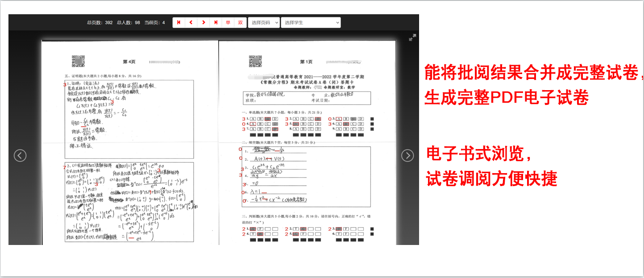Open the 选择页码 page dropdown
The image size is (644, 278).
[x=264, y=22]
